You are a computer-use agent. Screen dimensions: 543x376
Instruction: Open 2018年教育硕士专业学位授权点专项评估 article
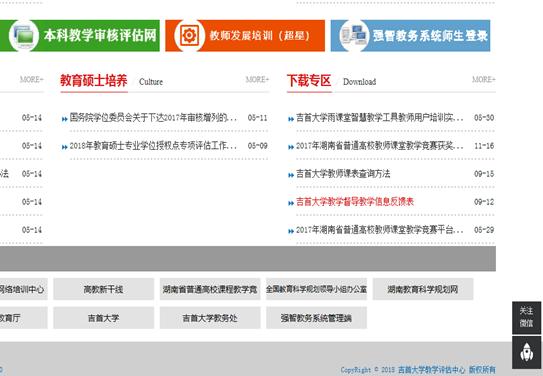(x=153, y=146)
